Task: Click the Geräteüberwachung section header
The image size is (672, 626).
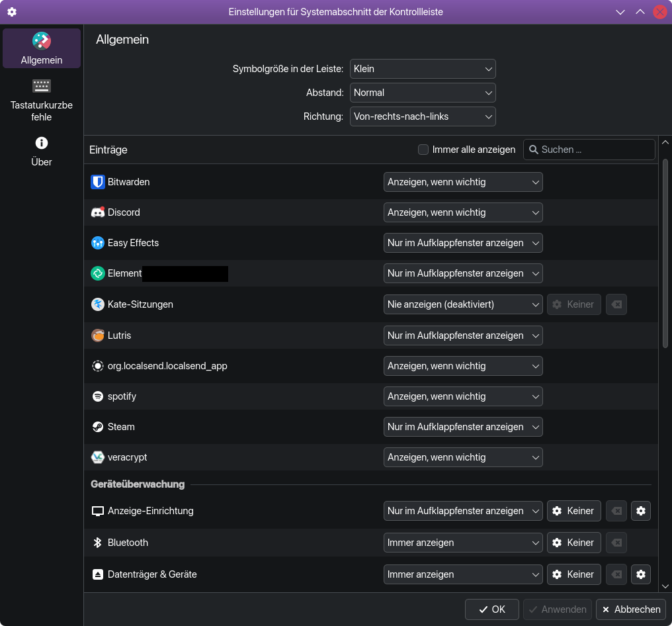Action: (138, 484)
